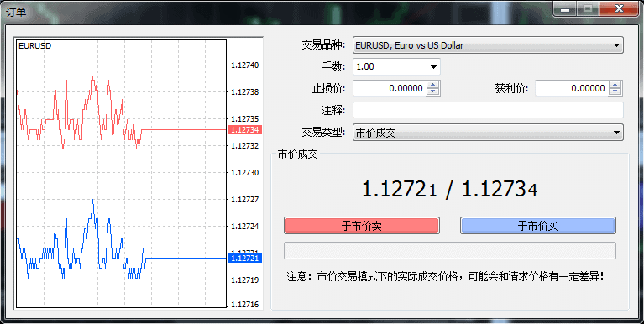
Task: Click the bid/ask quote 1.12721 / 1.12734
Action: click(450, 190)
